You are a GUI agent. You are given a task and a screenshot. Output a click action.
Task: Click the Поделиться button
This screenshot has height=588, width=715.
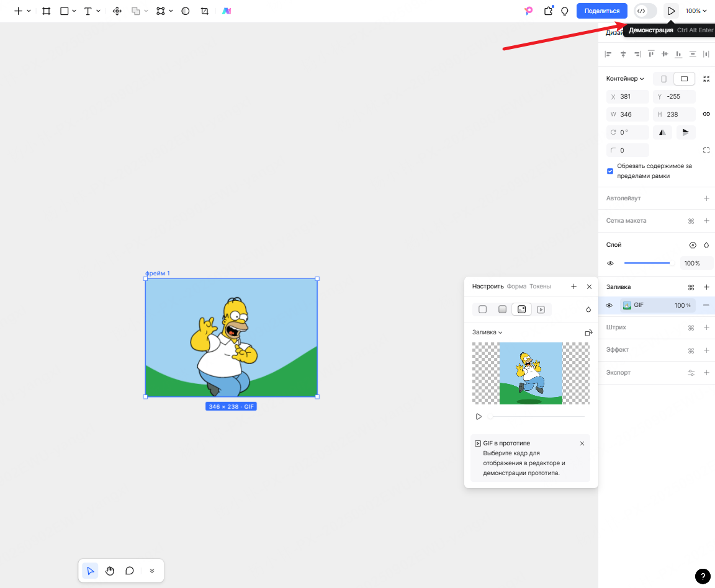click(601, 11)
